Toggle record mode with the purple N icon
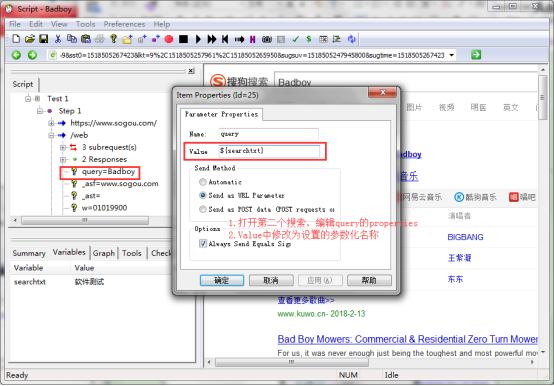 (253, 39)
